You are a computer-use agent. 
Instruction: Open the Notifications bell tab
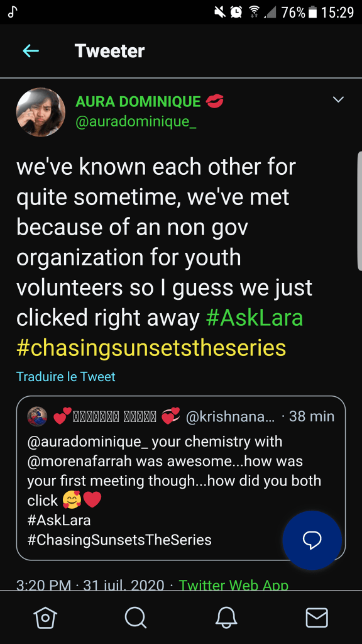coord(227,618)
